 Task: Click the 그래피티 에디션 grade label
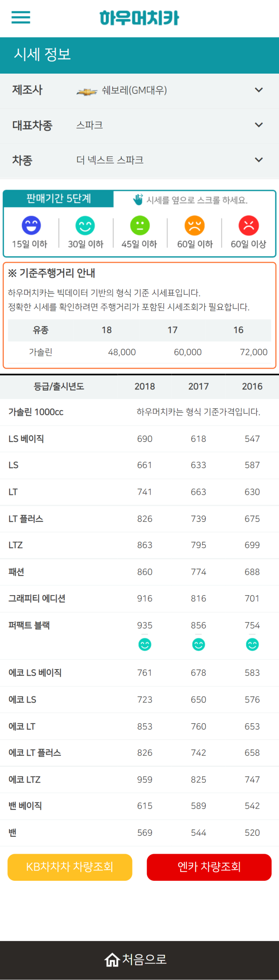pyautogui.click(x=37, y=599)
